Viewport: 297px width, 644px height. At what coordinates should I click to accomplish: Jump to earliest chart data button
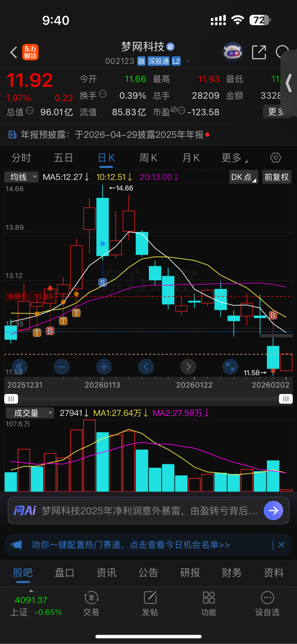pyautogui.click(x=19, y=366)
